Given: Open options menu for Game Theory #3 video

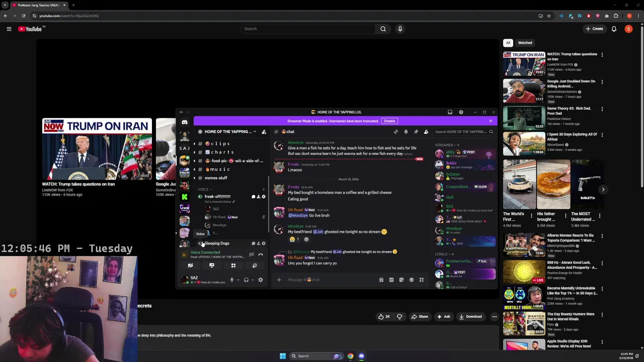Looking at the screenshot, I should pos(602,109).
